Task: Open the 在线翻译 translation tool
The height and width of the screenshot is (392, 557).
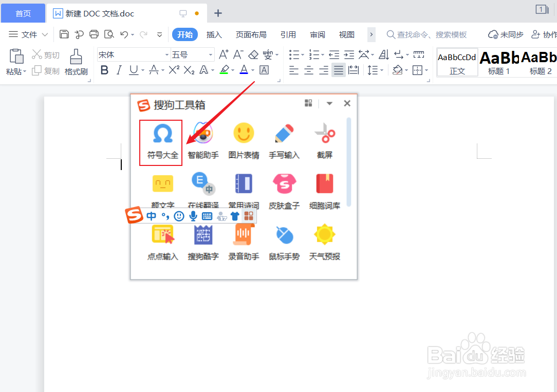Action: click(x=203, y=191)
